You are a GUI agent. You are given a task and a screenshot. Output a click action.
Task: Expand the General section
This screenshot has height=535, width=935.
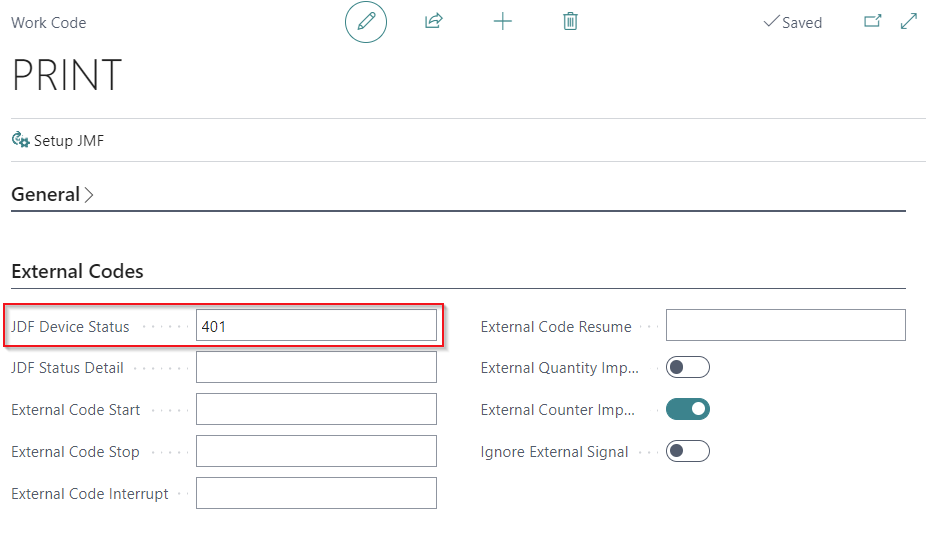coord(52,195)
